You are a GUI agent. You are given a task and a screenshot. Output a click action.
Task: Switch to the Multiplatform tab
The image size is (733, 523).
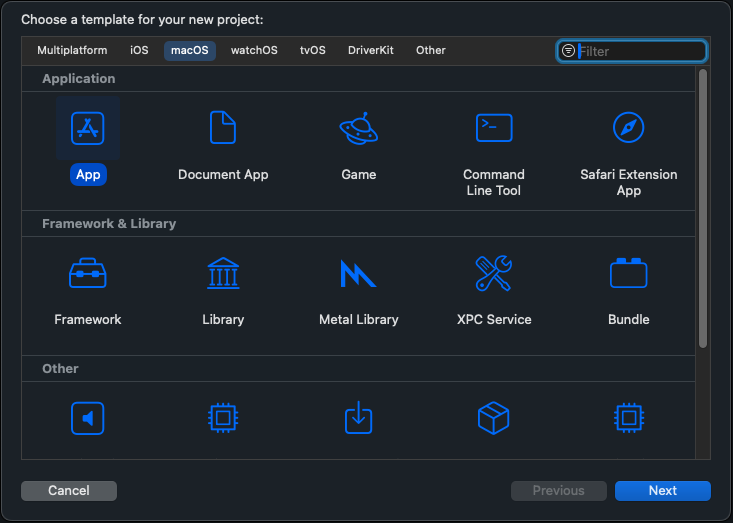point(72,50)
